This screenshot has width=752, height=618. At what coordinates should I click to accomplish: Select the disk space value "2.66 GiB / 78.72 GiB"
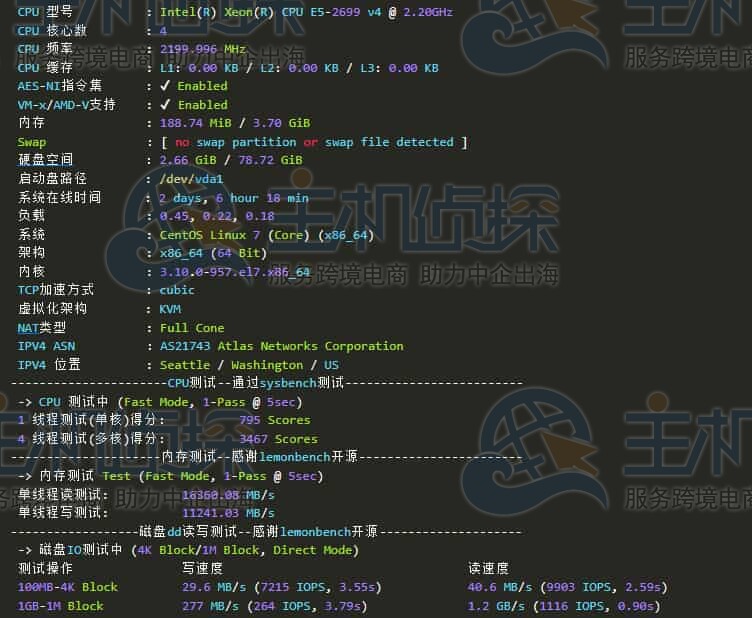tap(231, 160)
